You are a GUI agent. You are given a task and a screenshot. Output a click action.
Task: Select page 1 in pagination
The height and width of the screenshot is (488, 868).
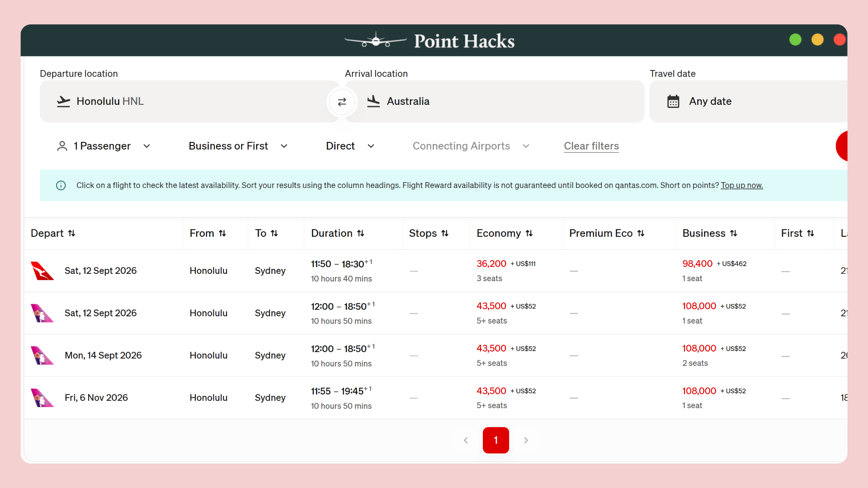pos(496,440)
